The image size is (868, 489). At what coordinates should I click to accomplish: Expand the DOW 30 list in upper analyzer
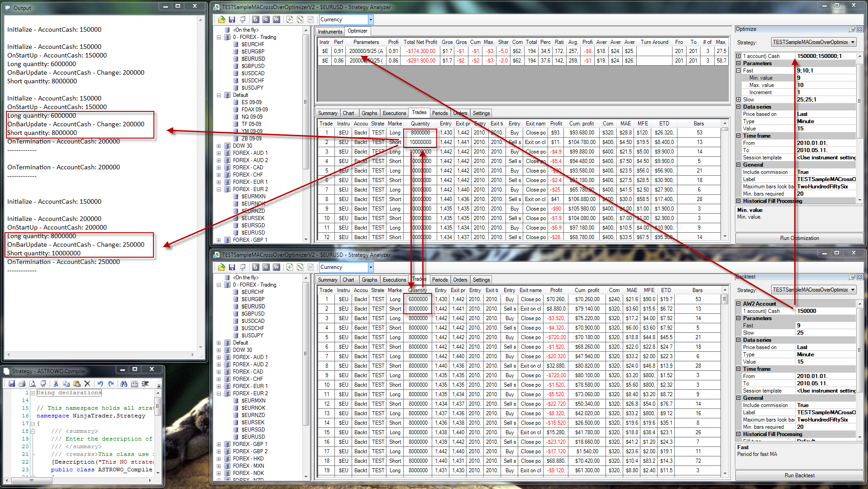tap(219, 146)
